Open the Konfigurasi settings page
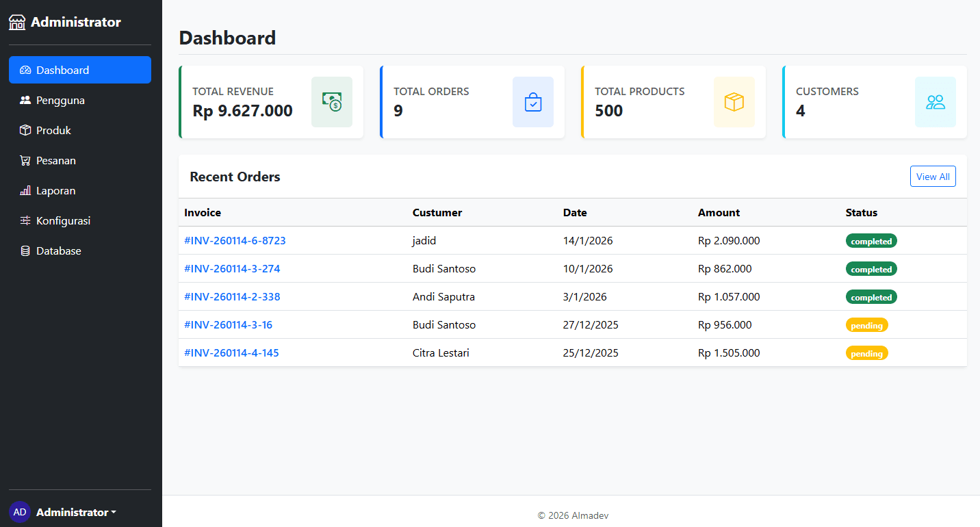This screenshot has height=527, width=980. [x=63, y=221]
